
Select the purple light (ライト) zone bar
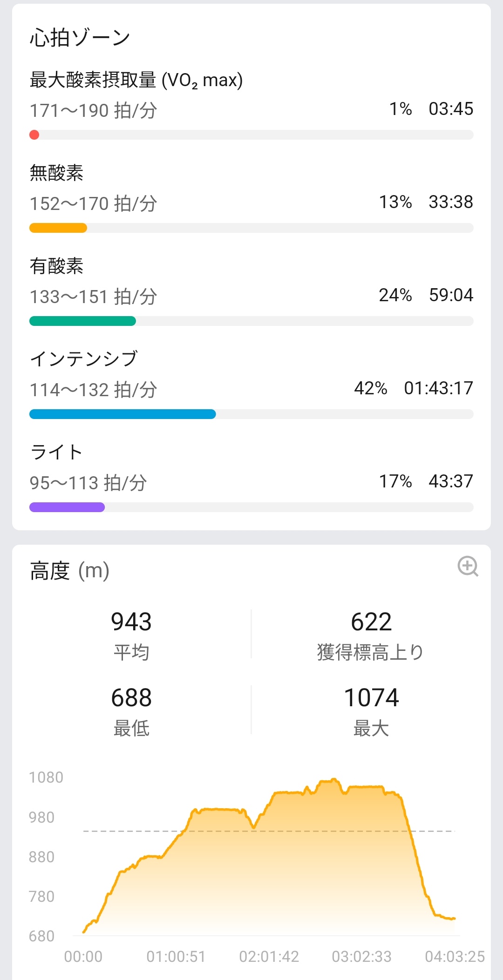(67, 507)
